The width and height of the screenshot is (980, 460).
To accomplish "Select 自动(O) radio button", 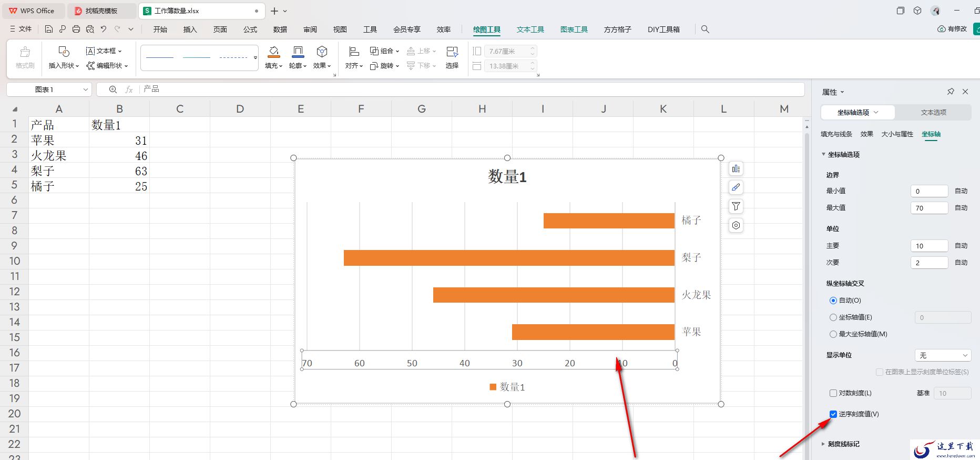I will tap(833, 301).
